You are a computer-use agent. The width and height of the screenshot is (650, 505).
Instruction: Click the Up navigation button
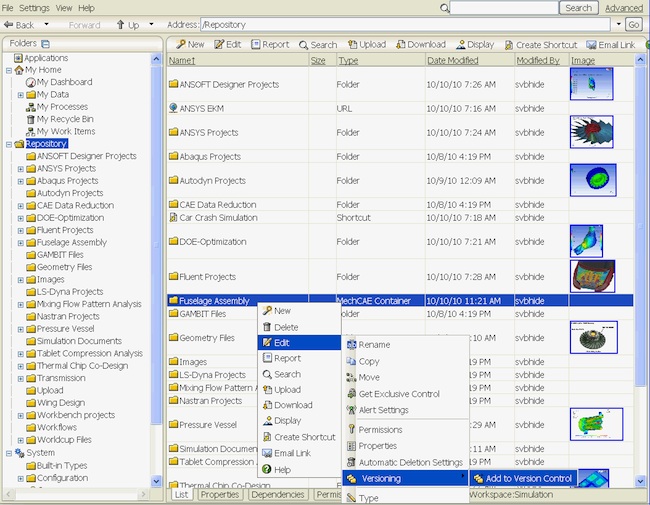click(x=128, y=25)
